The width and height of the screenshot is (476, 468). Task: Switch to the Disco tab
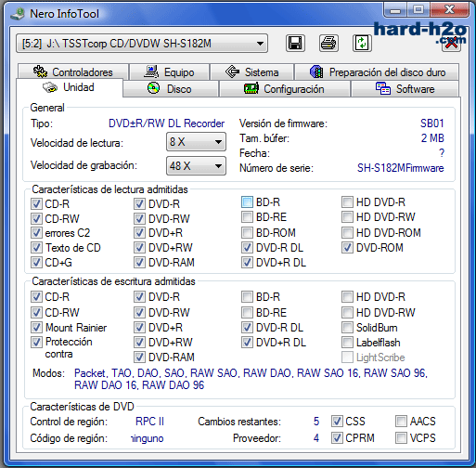tap(171, 89)
